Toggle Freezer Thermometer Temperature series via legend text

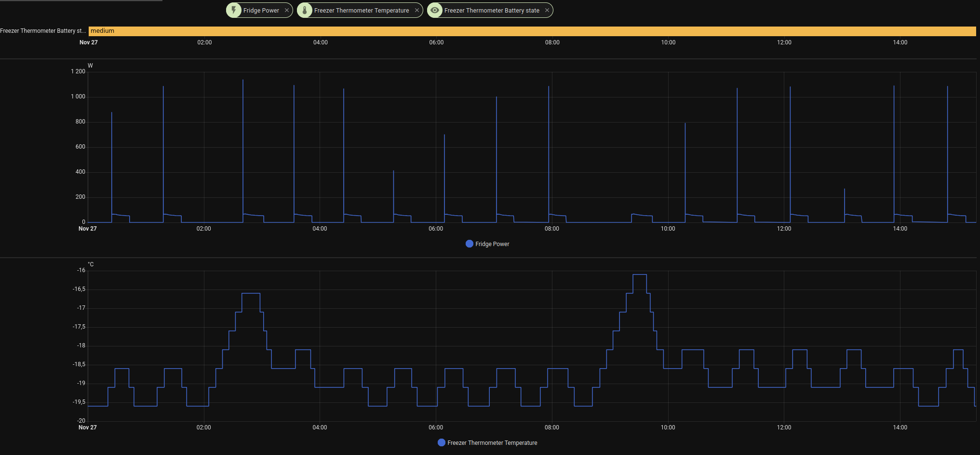(x=492, y=443)
